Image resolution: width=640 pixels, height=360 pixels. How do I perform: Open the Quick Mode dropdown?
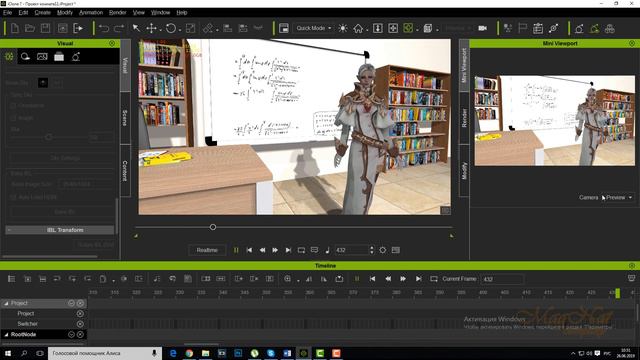tap(313, 28)
